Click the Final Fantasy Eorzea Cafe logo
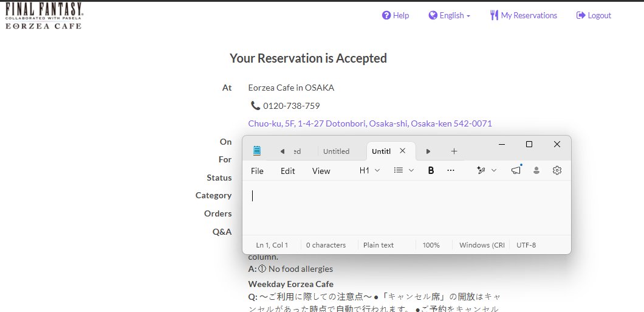Image resolution: width=644 pixels, height=312 pixels. pos(44,16)
